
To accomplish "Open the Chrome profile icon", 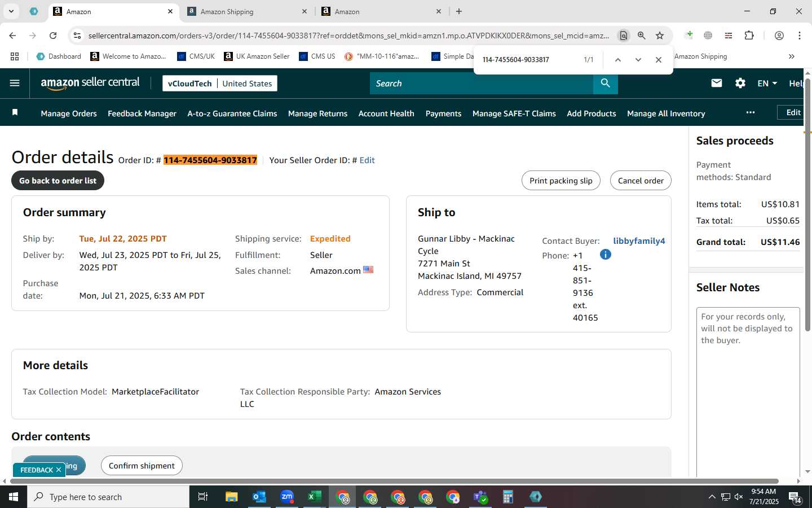I will coord(779,36).
